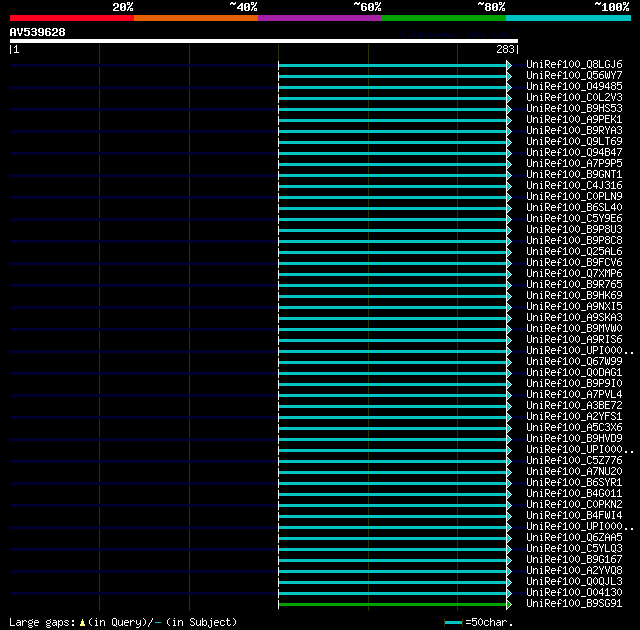Choose hit UniRef100_B6SYR1
This screenshot has width=640, height=630.
[574, 483]
